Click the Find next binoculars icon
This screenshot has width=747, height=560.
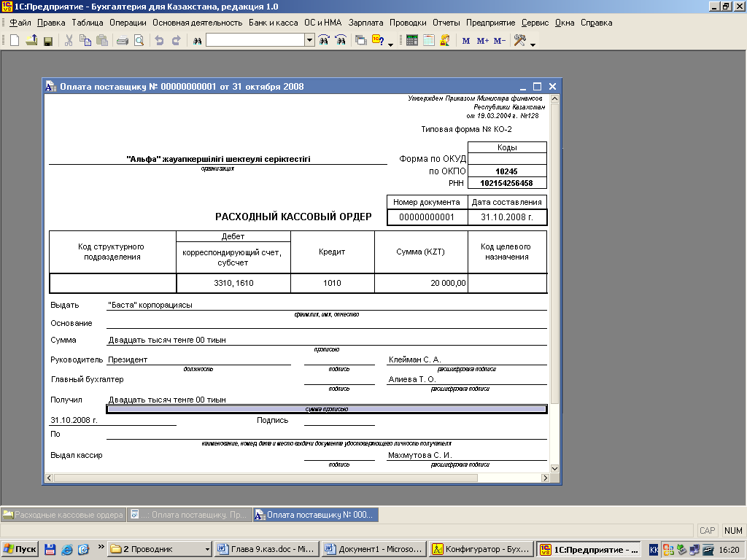324,41
